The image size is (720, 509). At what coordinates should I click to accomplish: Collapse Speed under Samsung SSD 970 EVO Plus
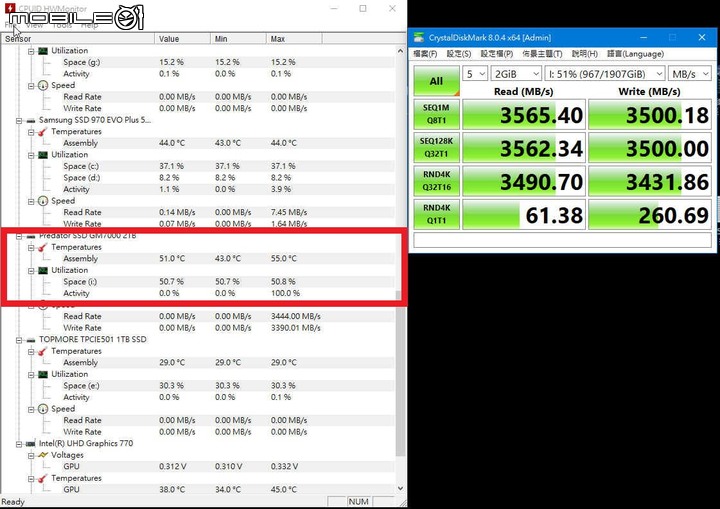[x=31, y=202]
